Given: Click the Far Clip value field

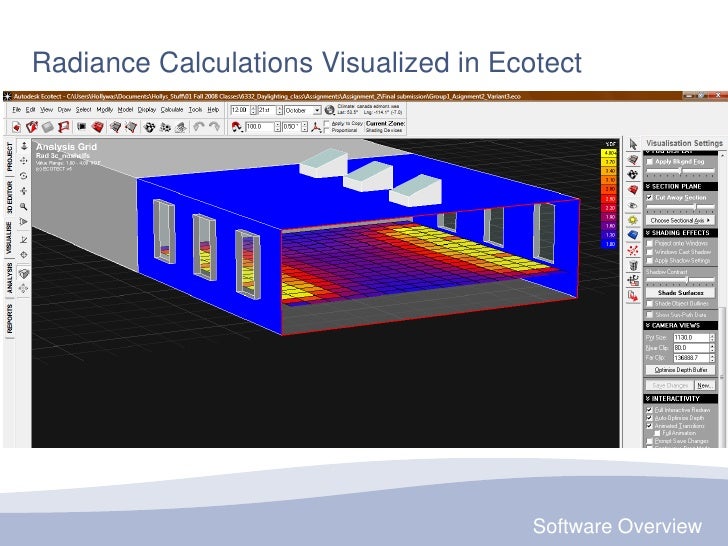Looking at the screenshot, I should click(x=691, y=358).
